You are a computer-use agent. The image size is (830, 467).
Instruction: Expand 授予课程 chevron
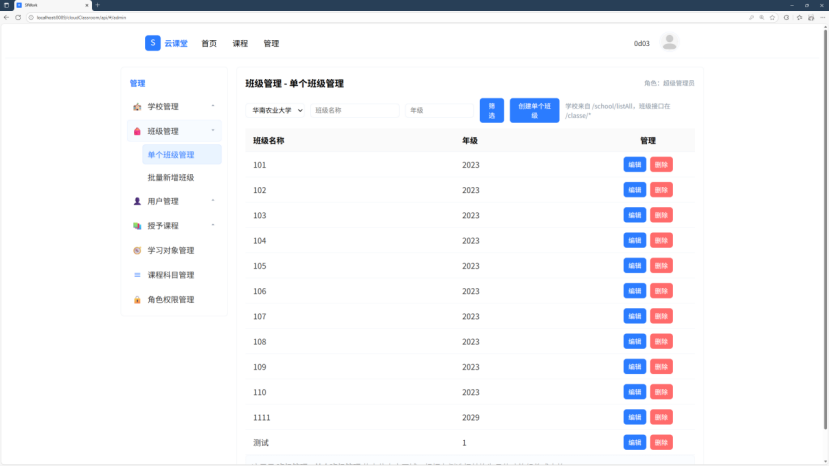click(213, 226)
